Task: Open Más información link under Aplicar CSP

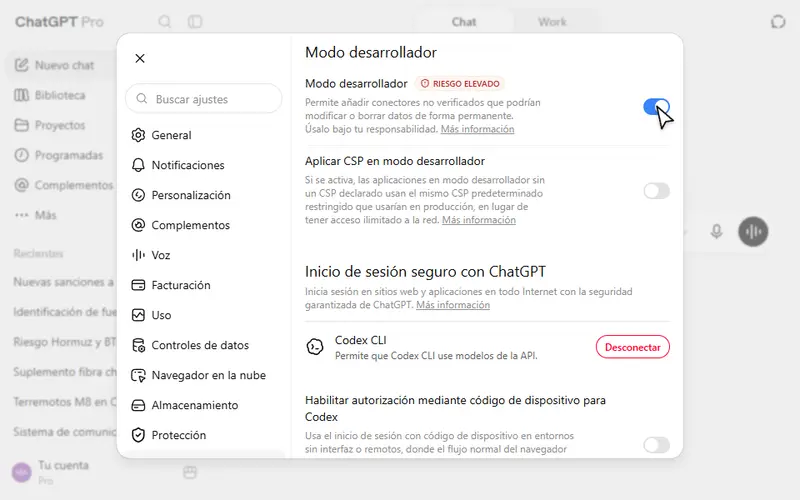Action: (x=479, y=220)
